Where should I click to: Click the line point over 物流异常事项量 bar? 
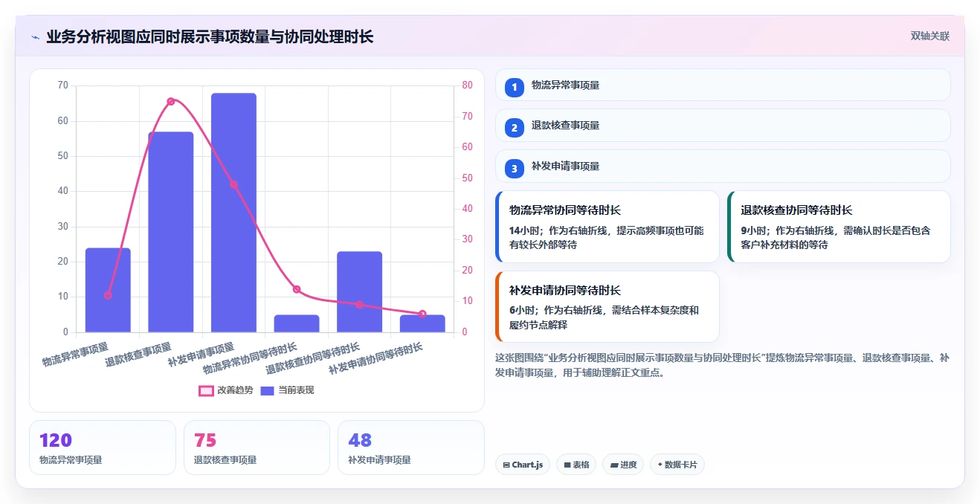click(108, 295)
